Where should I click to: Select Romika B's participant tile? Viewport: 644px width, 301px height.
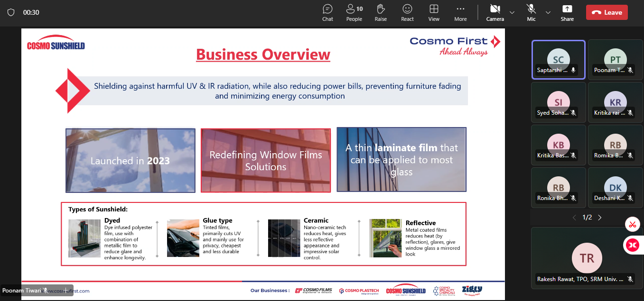(616, 145)
